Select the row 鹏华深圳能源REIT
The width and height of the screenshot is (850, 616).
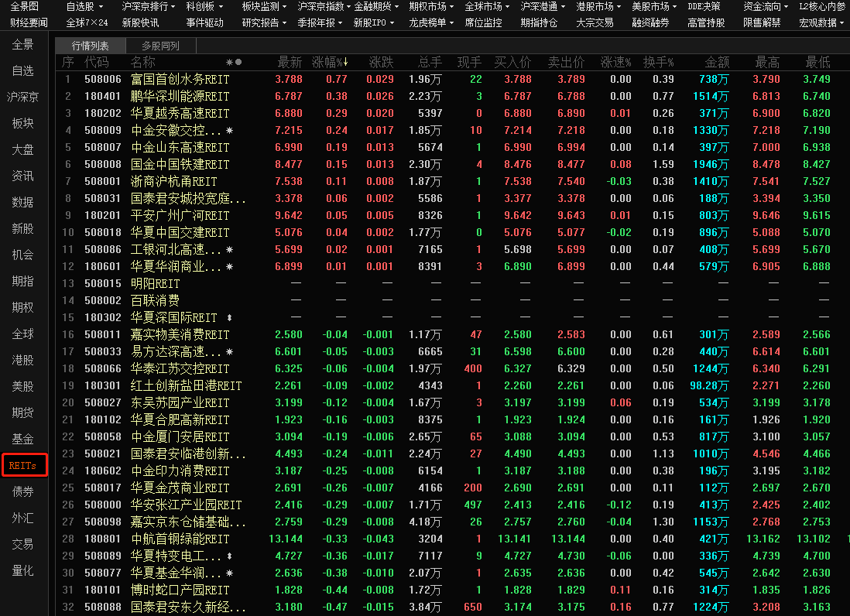(x=453, y=97)
